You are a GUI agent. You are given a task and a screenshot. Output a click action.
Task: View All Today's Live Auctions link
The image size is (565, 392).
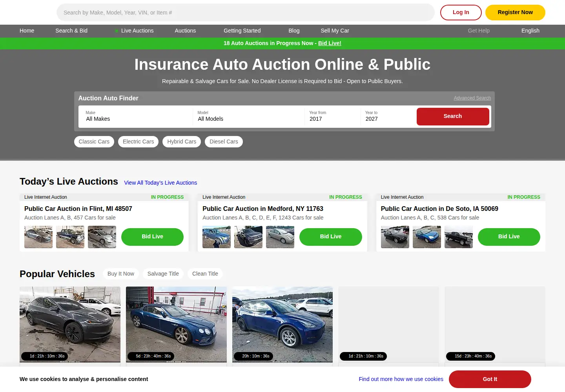point(160,183)
